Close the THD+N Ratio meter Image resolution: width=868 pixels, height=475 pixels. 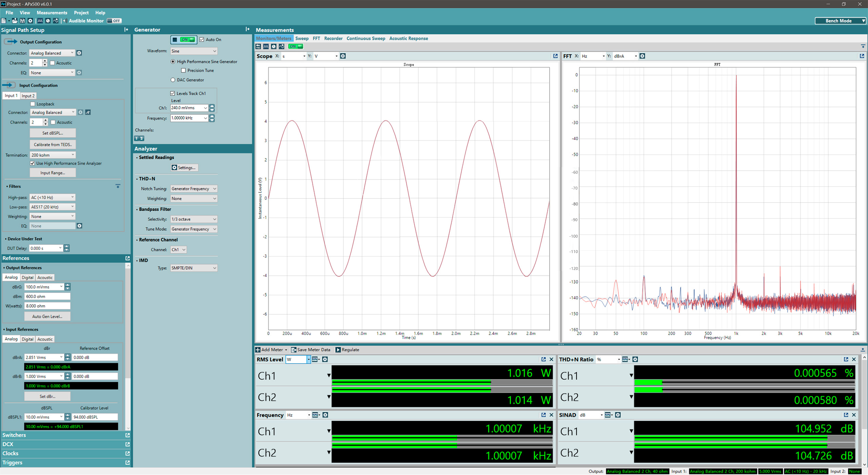[x=854, y=359]
